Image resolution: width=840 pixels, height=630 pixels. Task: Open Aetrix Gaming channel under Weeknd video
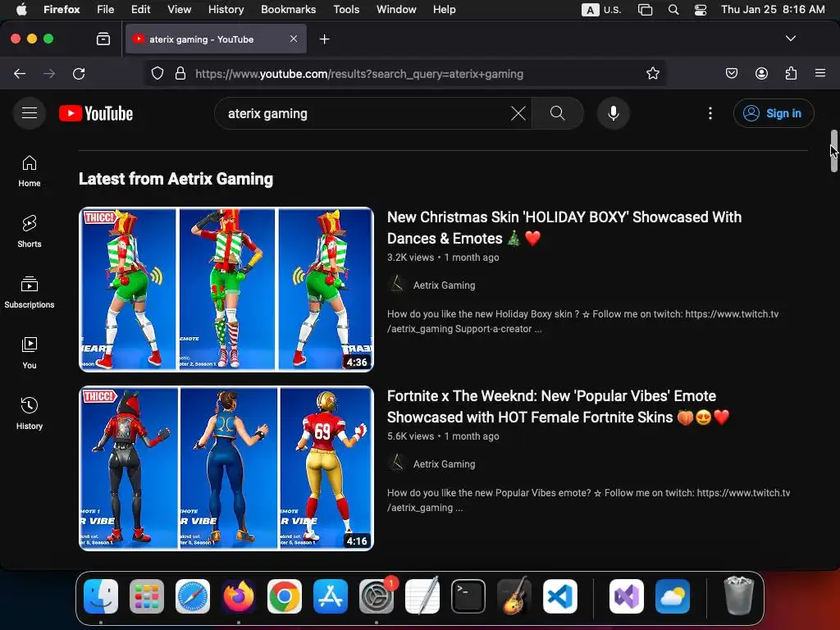coord(444,464)
